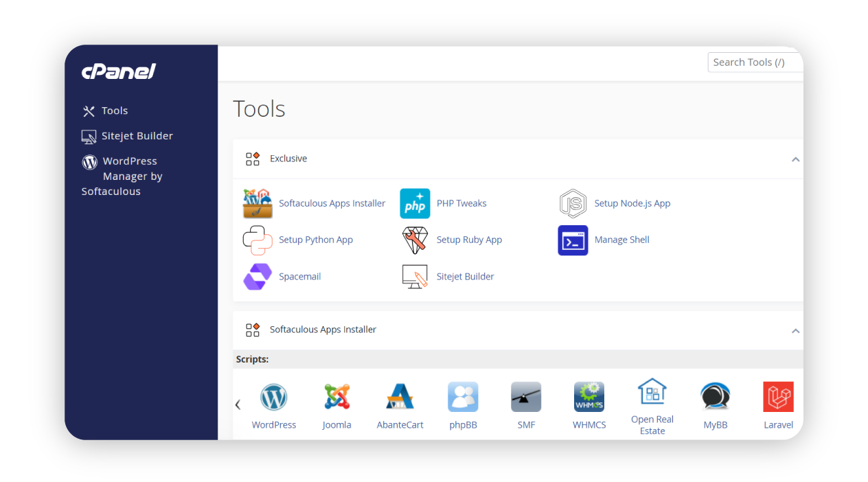
Task: Open Softaculous Apps Installer icon in Exclusive
Action: coord(258,203)
